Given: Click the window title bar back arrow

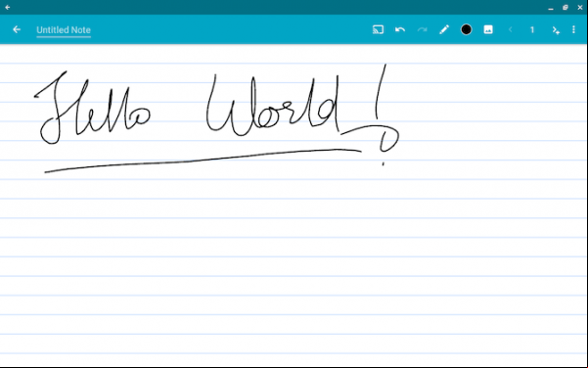Looking at the screenshot, I should [8, 7].
